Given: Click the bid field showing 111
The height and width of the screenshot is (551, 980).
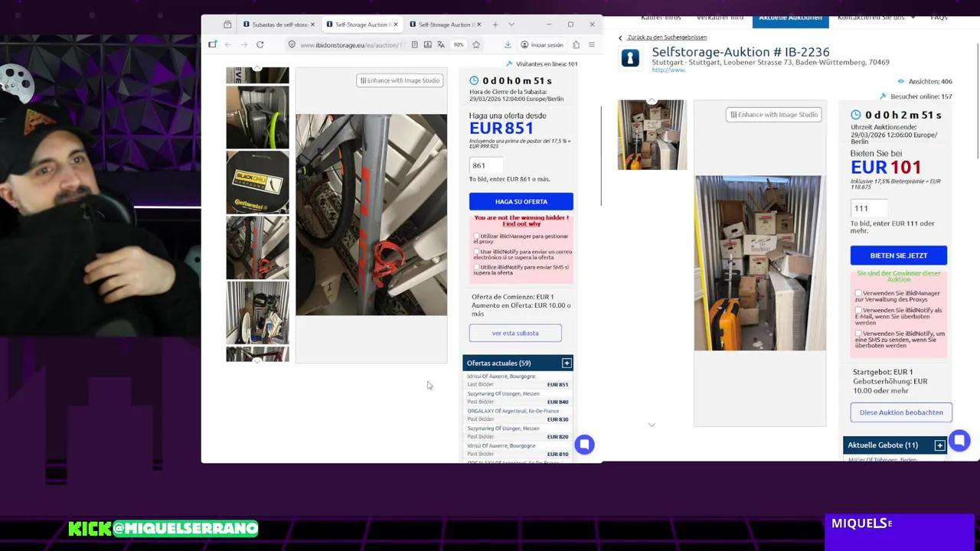Looking at the screenshot, I should click(869, 208).
